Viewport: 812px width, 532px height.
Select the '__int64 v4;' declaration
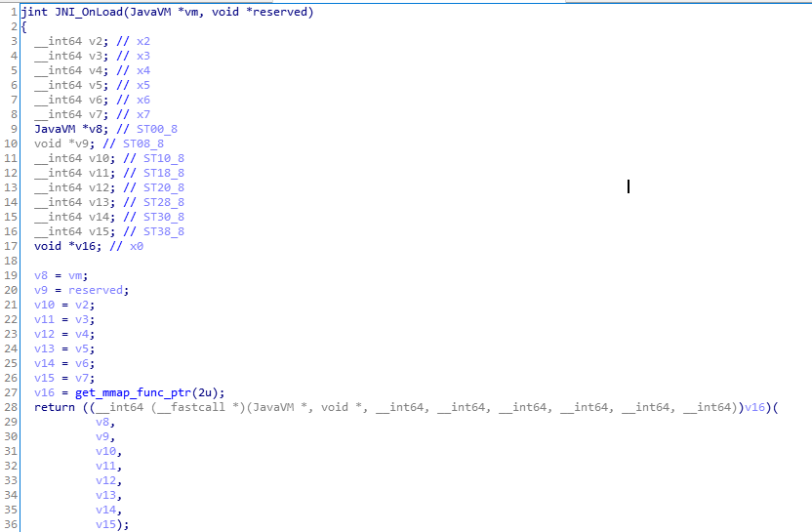71,70
